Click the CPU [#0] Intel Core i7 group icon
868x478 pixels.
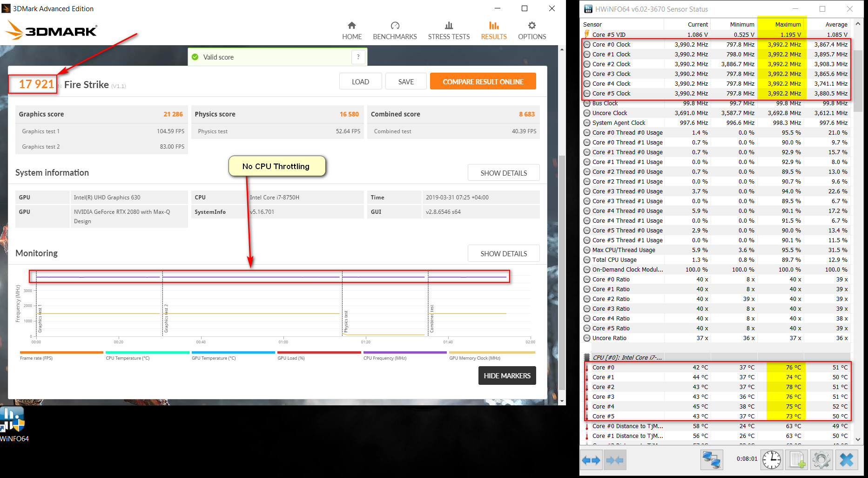click(x=587, y=358)
